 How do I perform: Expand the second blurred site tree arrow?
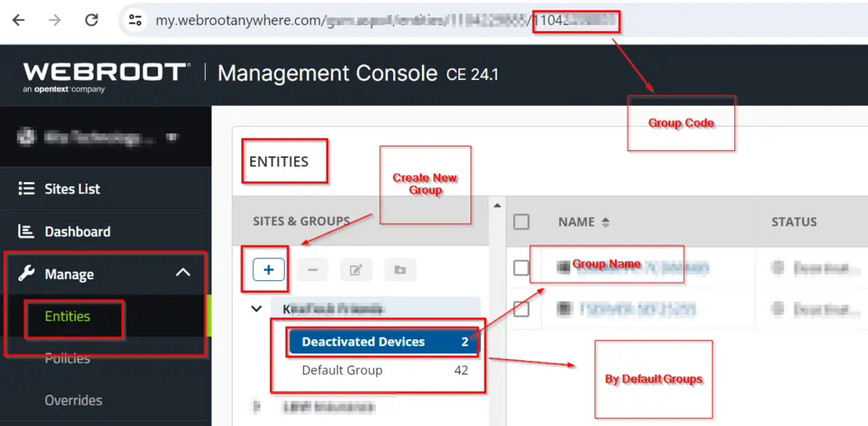pyautogui.click(x=256, y=407)
